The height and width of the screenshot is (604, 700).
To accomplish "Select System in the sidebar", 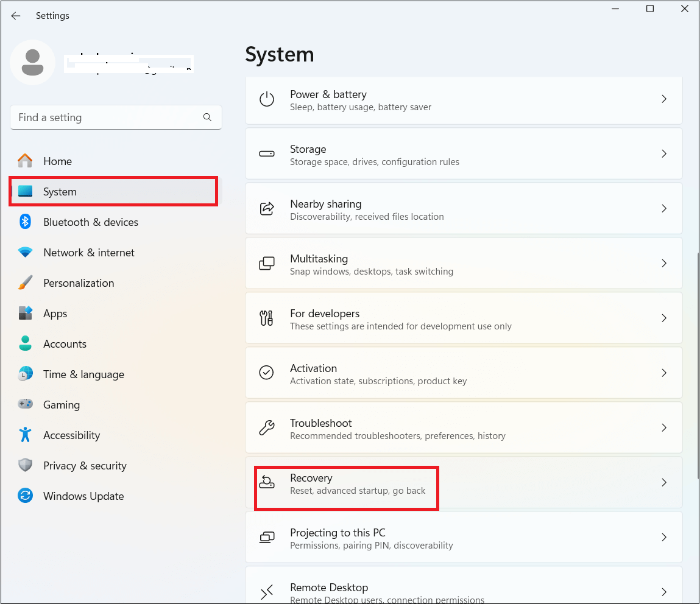I will pyautogui.click(x=116, y=191).
